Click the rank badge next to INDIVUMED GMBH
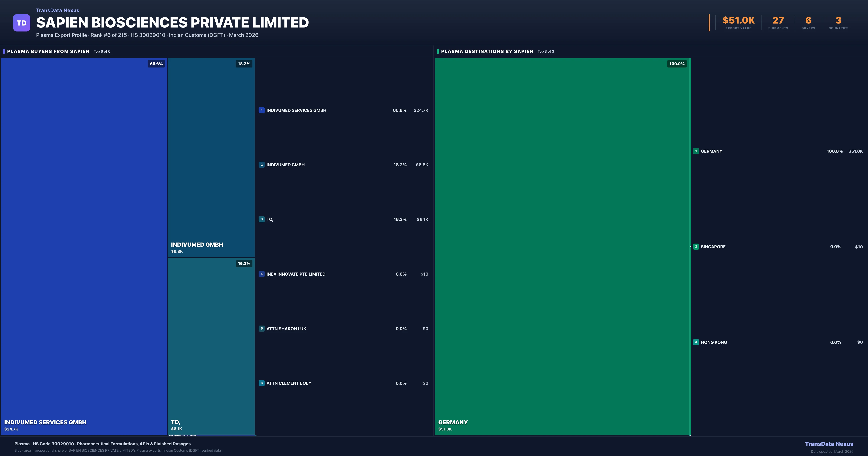 262,165
